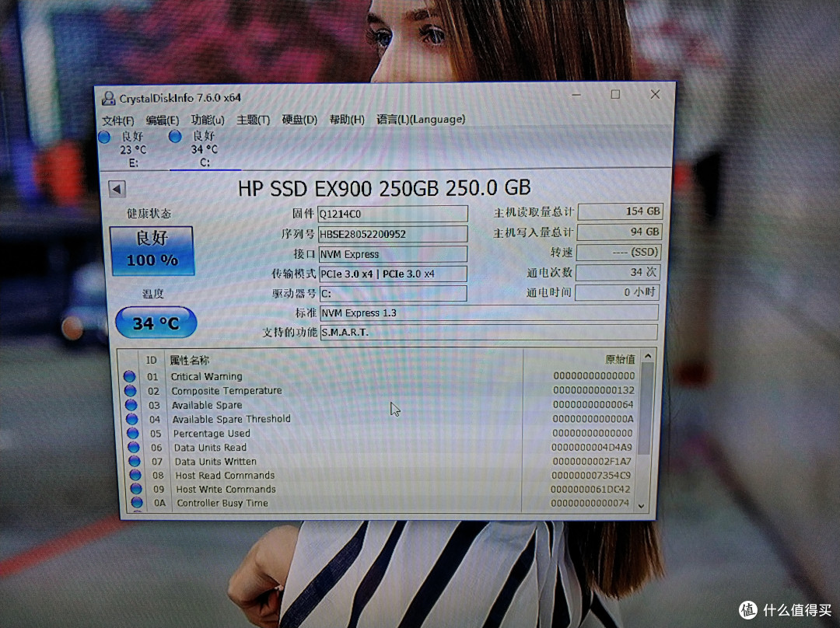This screenshot has height=628, width=840.
Task: Click the supported features field S.M.A.R.T.
Action: [x=489, y=332]
